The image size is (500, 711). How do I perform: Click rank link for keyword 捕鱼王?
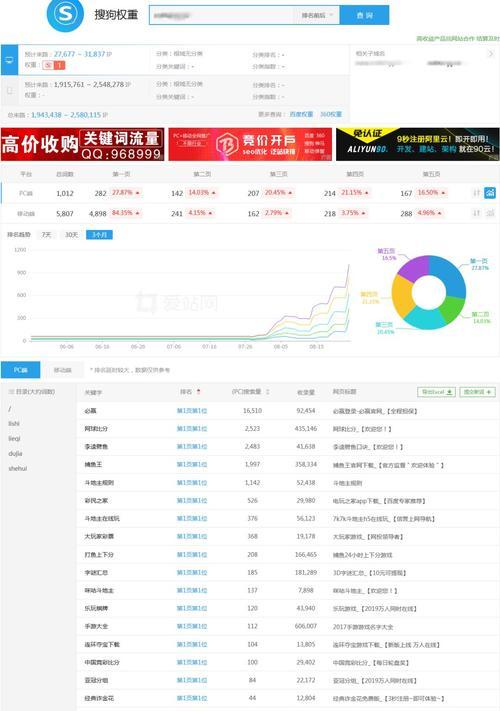pos(192,464)
